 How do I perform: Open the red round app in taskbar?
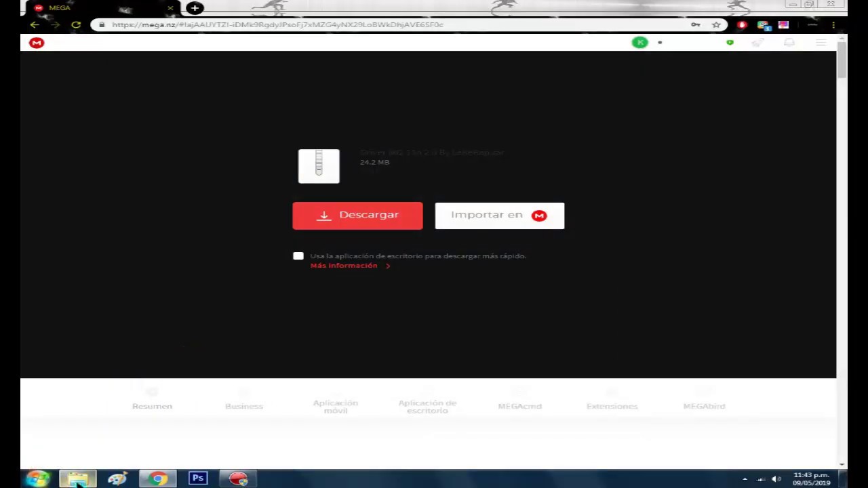coord(238,479)
